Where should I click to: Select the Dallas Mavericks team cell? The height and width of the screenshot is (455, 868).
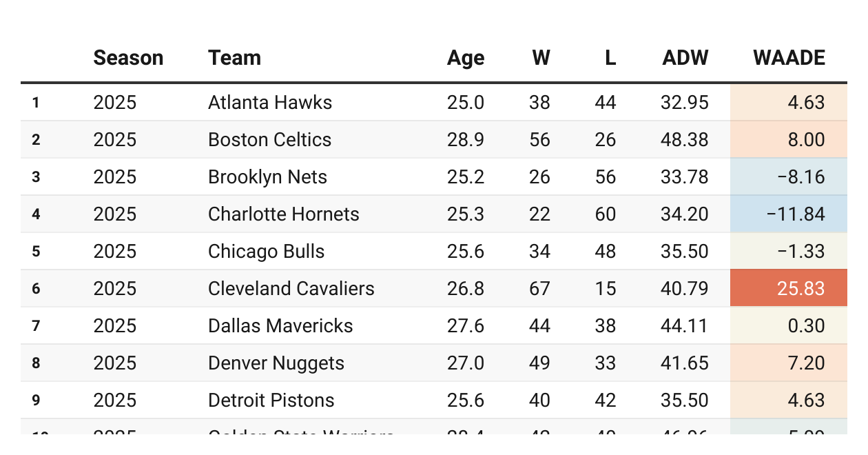tap(280, 326)
